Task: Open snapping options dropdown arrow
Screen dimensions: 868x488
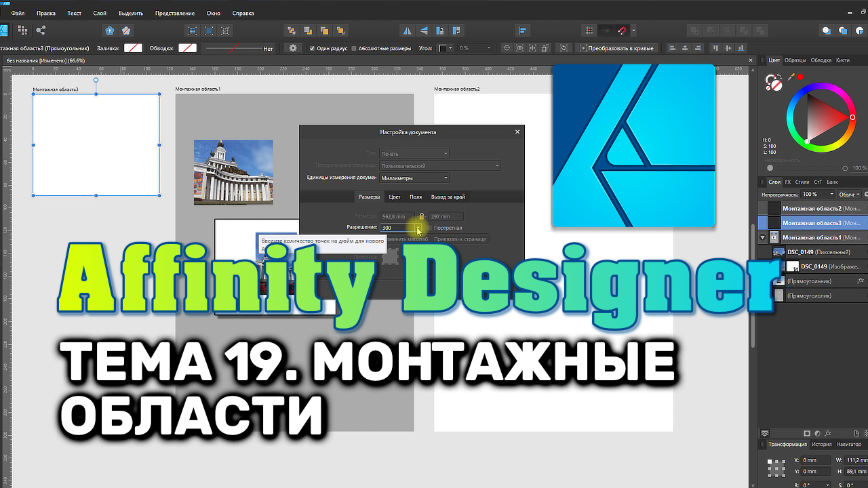Action: [633, 30]
